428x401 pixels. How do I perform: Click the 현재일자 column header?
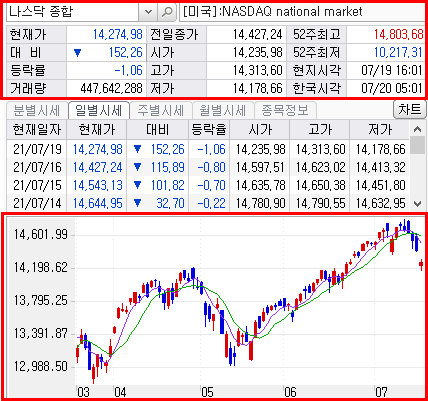tap(37, 130)
